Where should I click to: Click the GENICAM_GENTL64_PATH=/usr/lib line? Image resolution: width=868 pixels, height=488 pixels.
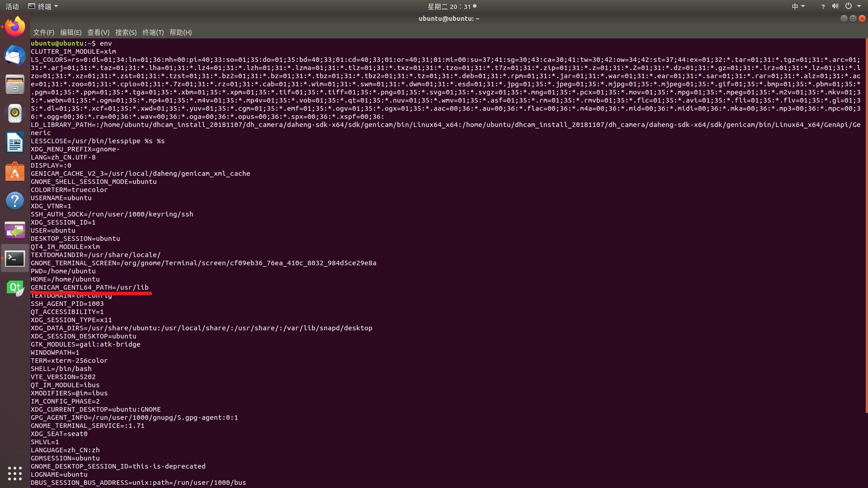click(90, 287)
